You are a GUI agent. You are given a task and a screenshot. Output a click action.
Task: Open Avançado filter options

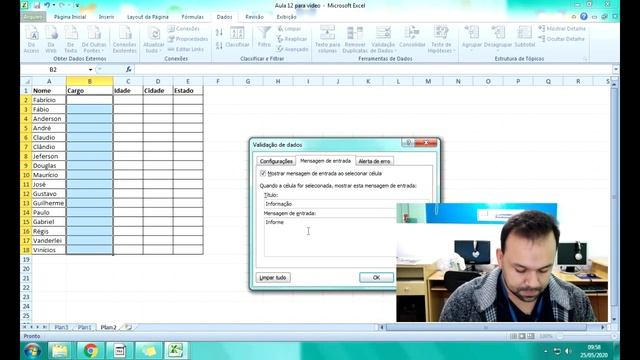[292, 49]
